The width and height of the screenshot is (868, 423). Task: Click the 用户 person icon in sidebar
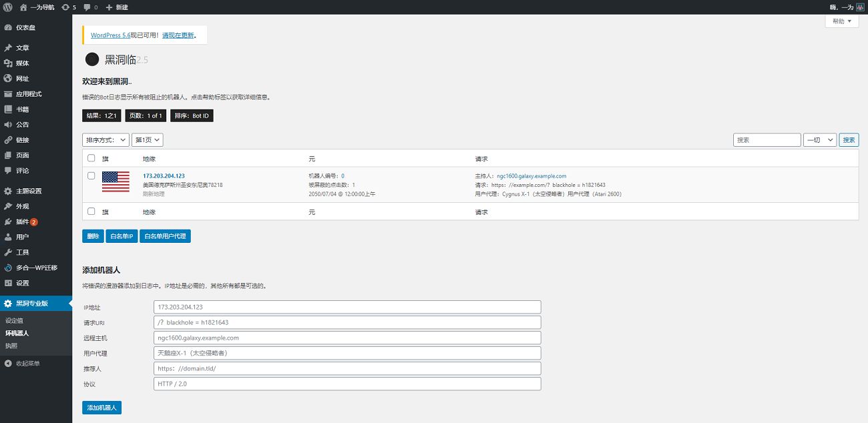click(8, 237)
